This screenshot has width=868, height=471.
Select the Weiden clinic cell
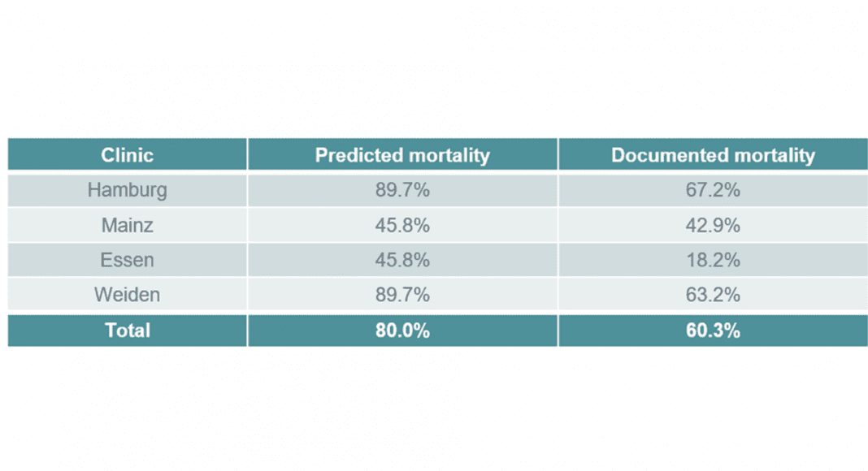coord(128,295)
